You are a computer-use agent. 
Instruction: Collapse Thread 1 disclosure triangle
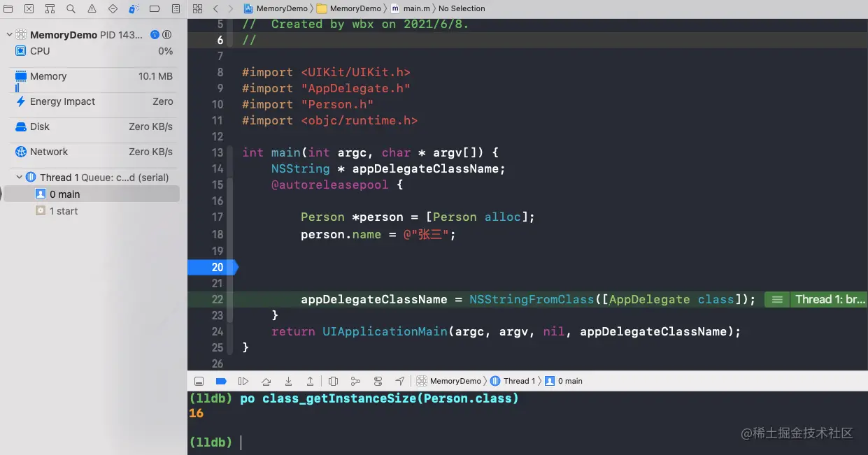pos(19,178)
